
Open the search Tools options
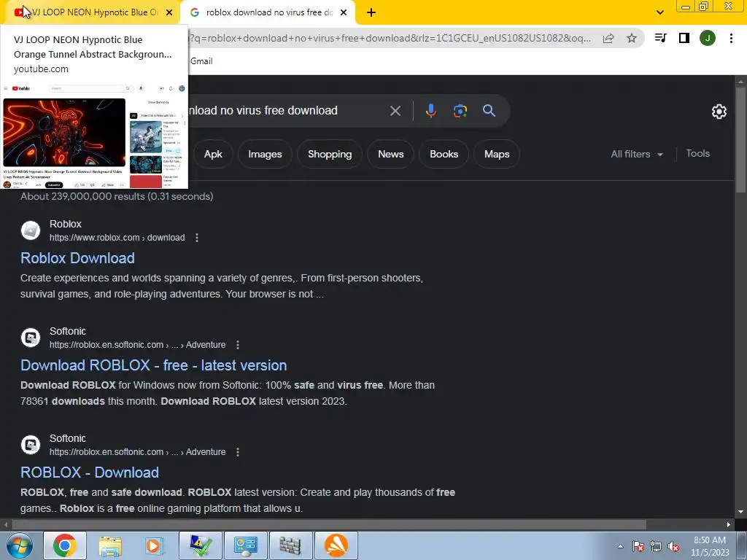coord(697,153)
